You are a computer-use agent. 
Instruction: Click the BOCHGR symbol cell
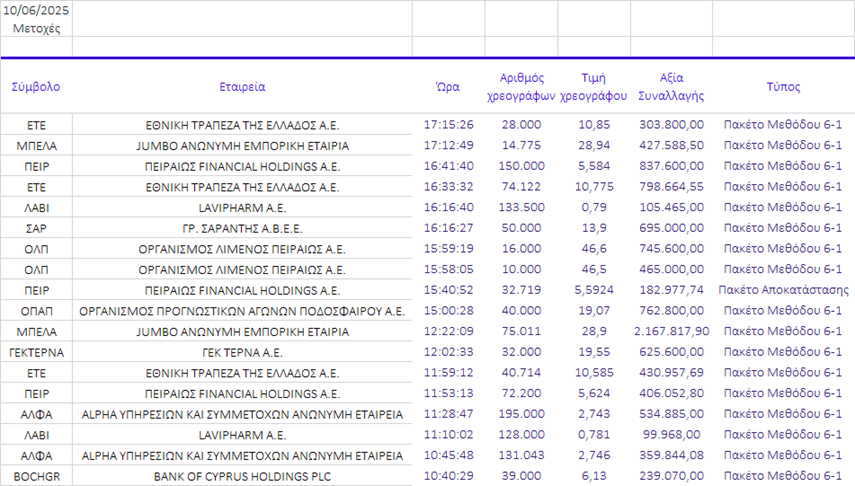[x=36, y=477]
